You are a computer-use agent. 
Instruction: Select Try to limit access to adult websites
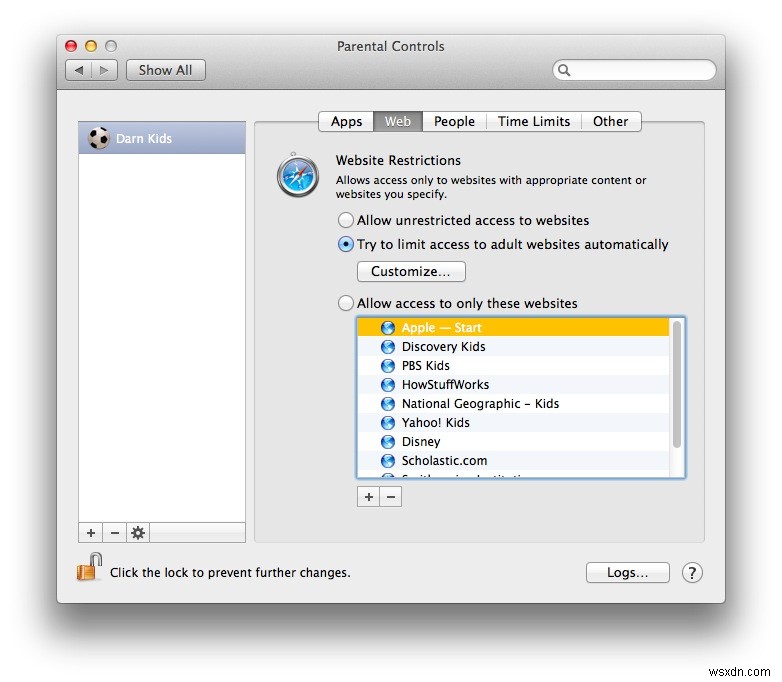346,244
